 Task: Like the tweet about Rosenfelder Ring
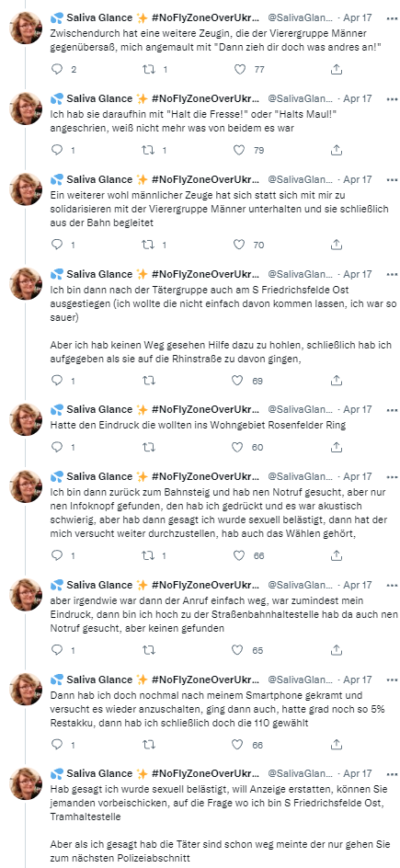[x=239, y=447]
